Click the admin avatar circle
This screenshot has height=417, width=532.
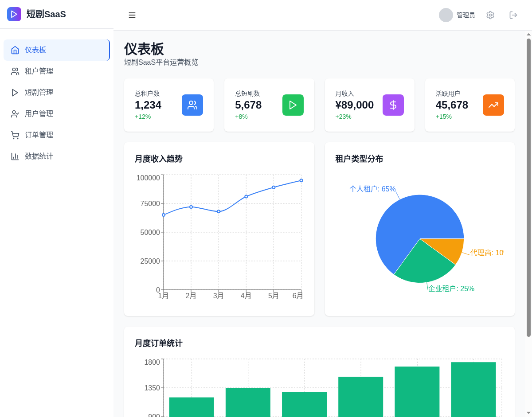446,15
